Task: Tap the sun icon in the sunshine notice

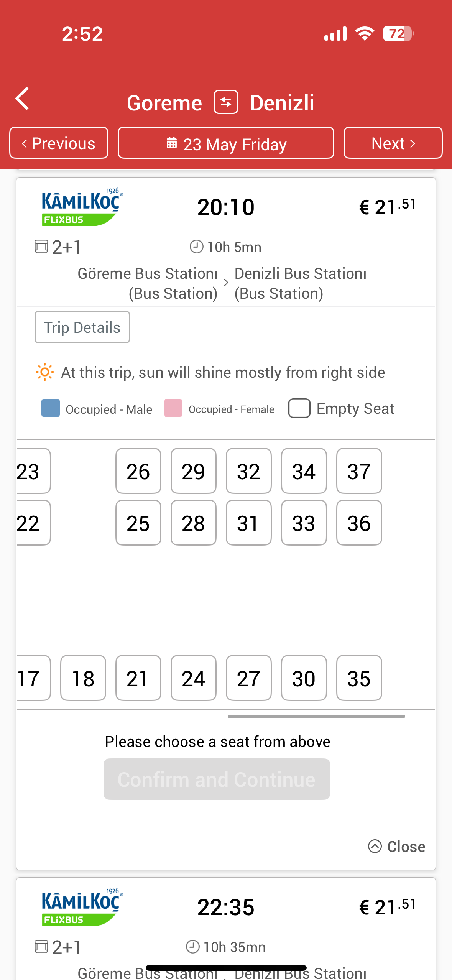Action: pos(44,372)
